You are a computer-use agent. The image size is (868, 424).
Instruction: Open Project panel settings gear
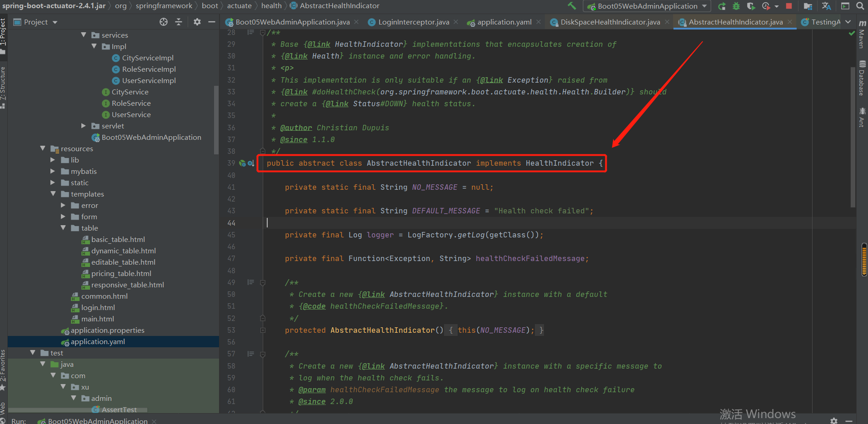[x=197, y=22]
